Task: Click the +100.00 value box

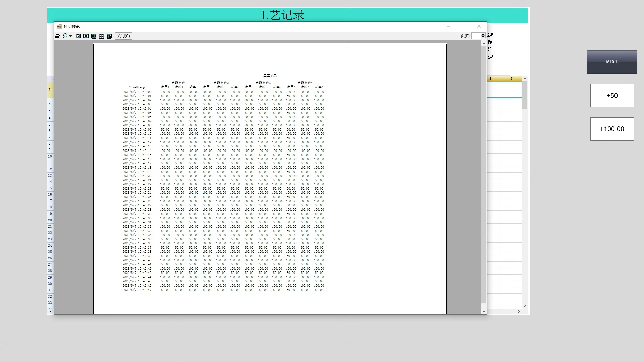Action: [x=612, y=129]
